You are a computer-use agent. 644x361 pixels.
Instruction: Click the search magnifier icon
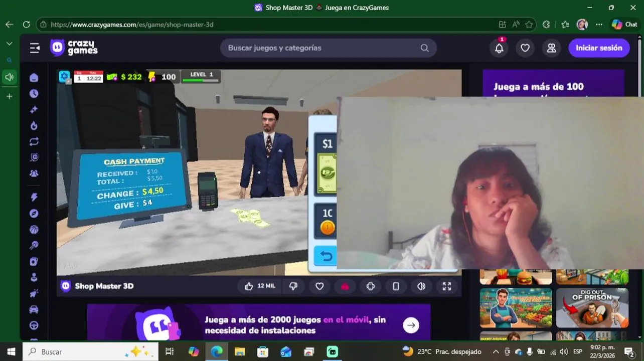tap(425, 48)
